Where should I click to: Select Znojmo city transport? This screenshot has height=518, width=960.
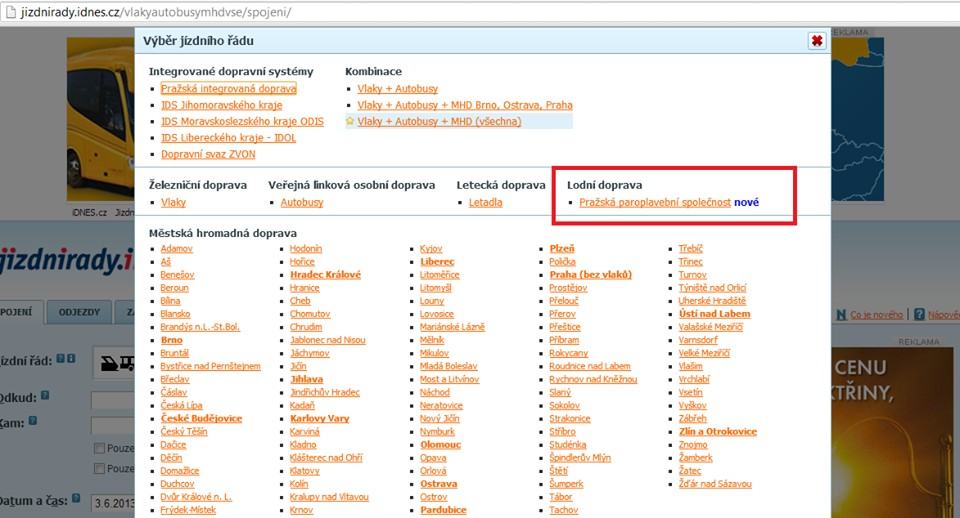click(x=693, y=445)
